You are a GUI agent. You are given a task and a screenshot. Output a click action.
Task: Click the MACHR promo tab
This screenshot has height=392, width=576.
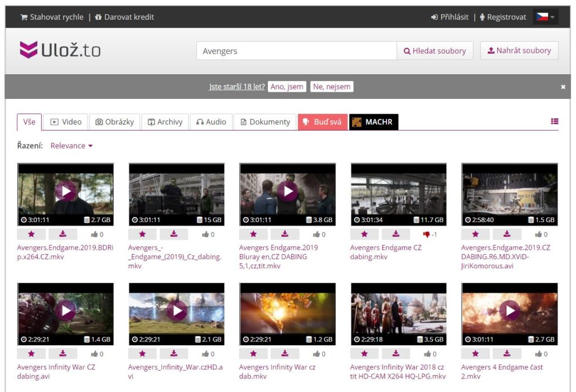pyautogui.click(x=373, y=122)
